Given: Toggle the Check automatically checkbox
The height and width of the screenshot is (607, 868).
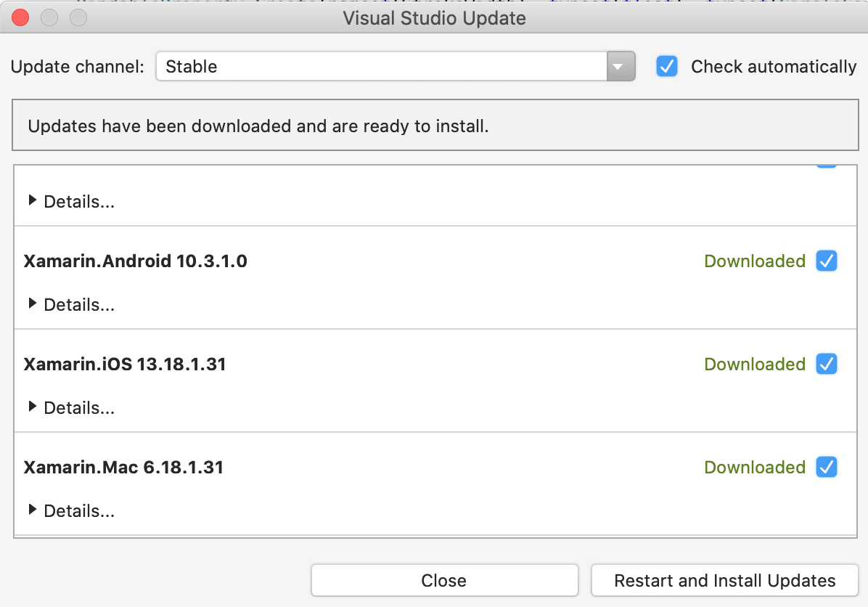Looking at the screenshot, I should [666, 67].
